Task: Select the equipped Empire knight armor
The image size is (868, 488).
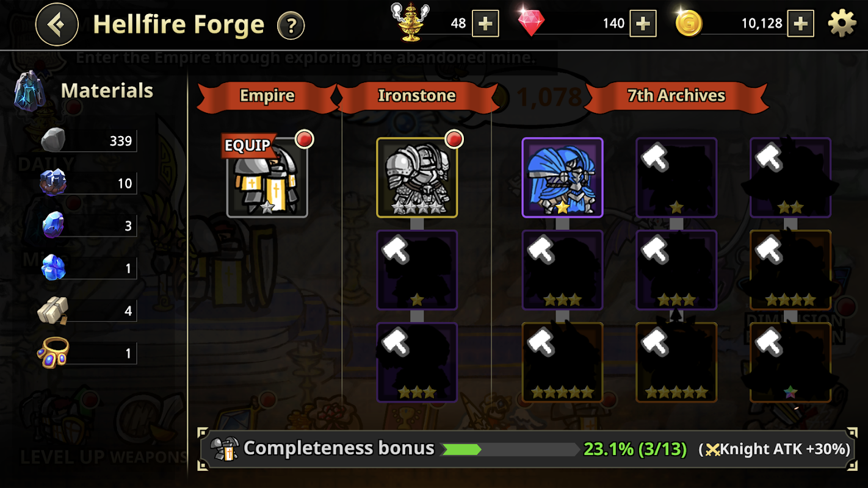Action: (x=267, y=178)
